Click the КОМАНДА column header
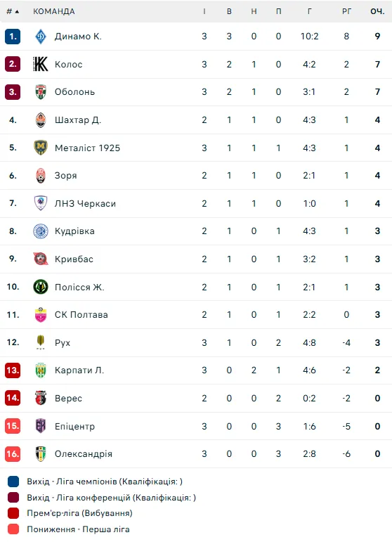This screenshot has width=392, height=542. click(54, 11)
